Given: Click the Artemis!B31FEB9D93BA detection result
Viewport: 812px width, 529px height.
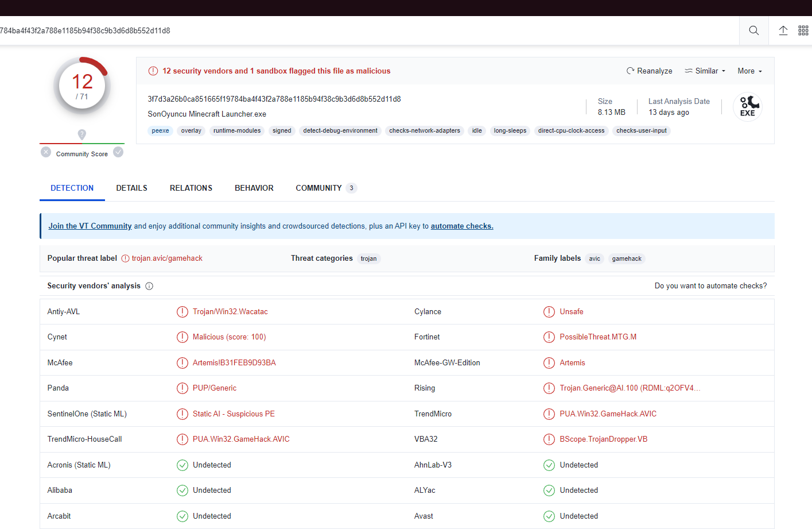Looking at the screenshot, I should 234,363.
